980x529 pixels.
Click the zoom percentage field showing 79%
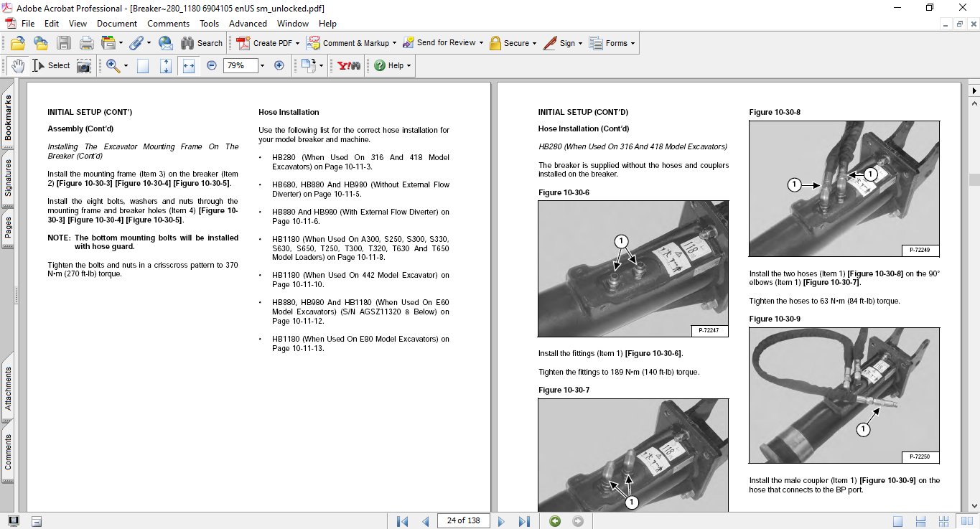point(240,65)
